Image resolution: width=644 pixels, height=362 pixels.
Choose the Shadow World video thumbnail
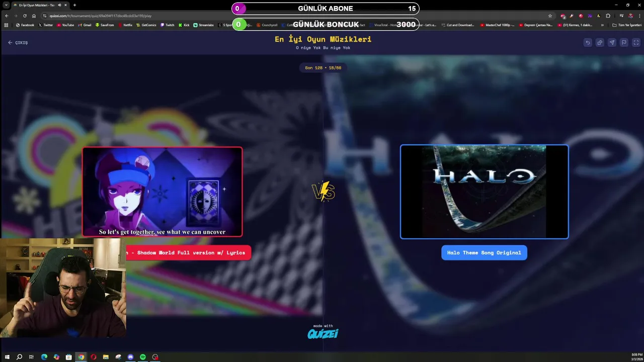[x=162, y=192]
